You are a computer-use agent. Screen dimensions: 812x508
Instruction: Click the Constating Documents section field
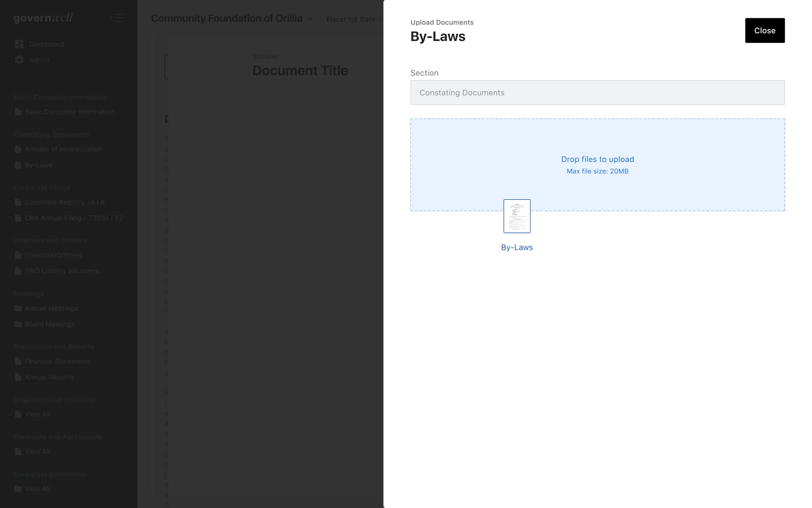(x=597, y=93)
